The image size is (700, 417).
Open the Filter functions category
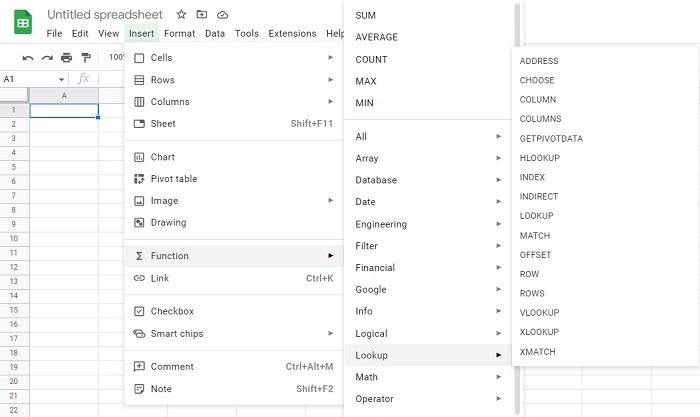click(429, 246)
